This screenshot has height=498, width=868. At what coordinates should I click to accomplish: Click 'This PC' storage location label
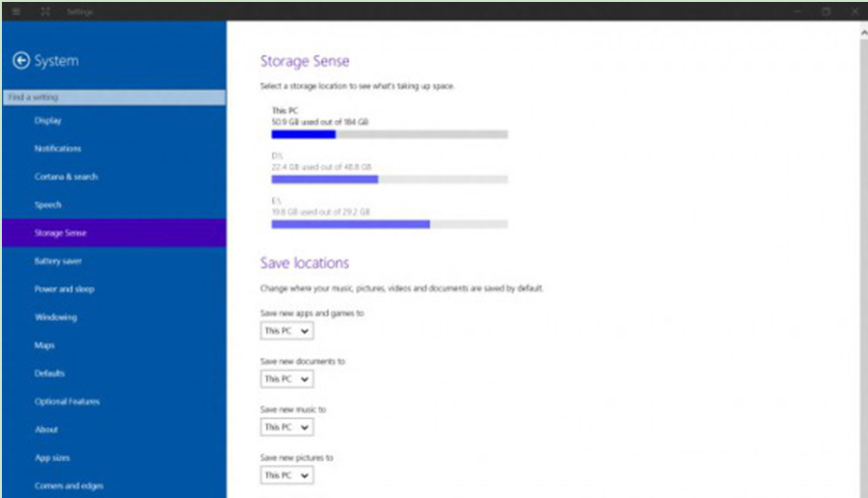(x=285, y=110)
